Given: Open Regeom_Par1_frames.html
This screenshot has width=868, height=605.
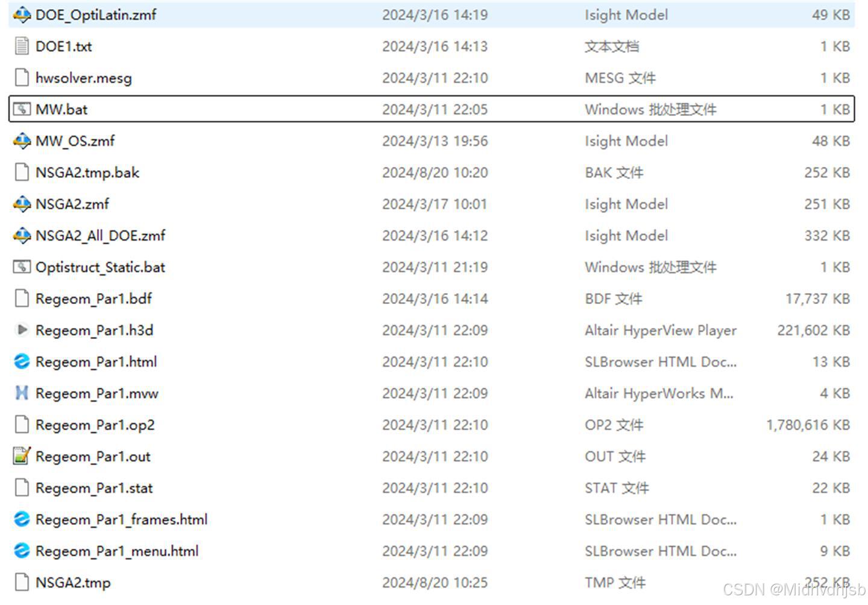Looking at the screenshot, I should [121, 519].
